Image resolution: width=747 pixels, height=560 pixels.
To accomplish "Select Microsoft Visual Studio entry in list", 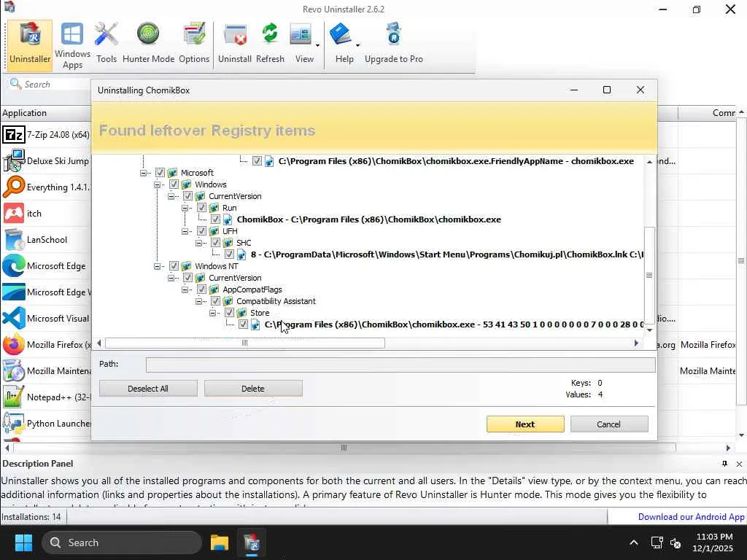I will pos(46,318).
